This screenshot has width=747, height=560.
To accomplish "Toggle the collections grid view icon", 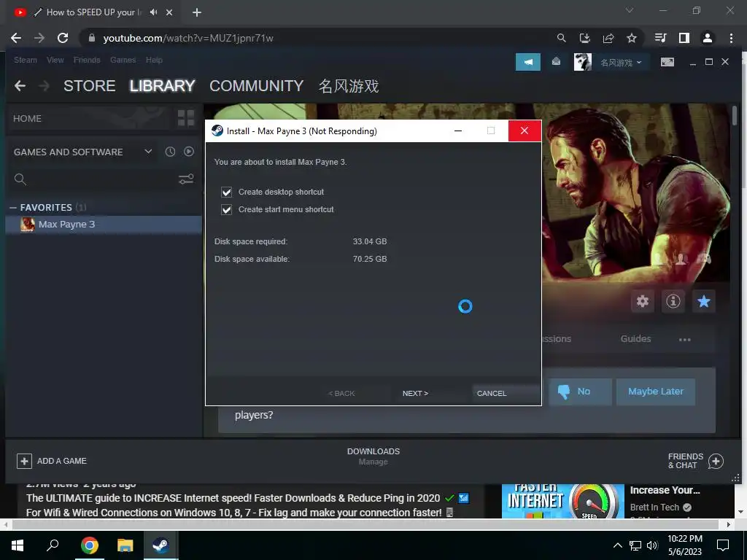I will [186, 117].
